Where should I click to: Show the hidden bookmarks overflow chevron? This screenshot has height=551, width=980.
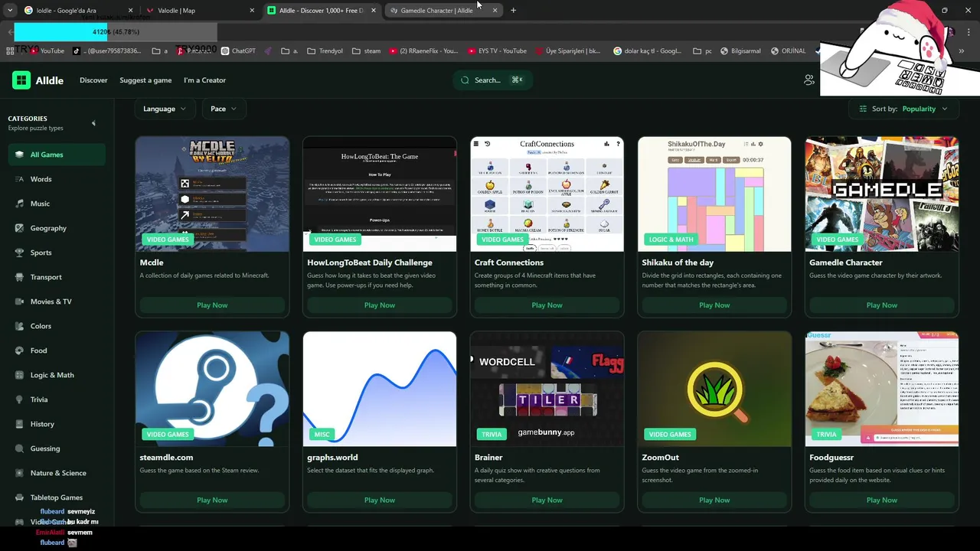(962, 51)
